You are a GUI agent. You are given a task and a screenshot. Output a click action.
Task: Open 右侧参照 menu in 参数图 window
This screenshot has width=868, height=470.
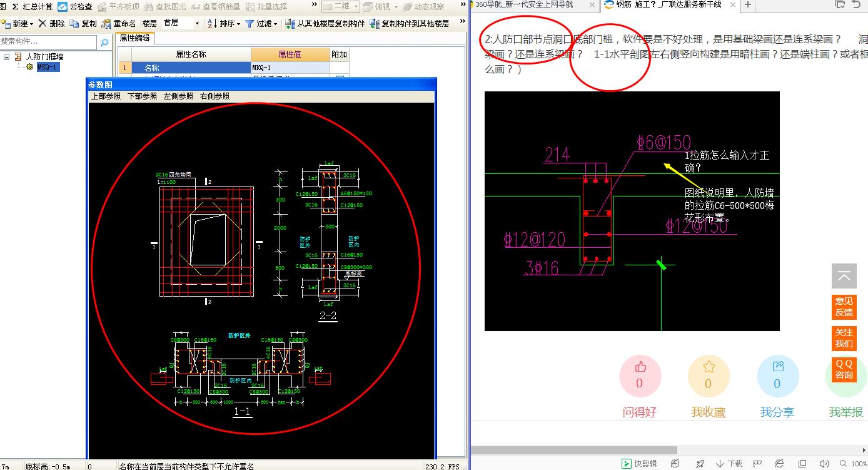click(x=214, y=96)
